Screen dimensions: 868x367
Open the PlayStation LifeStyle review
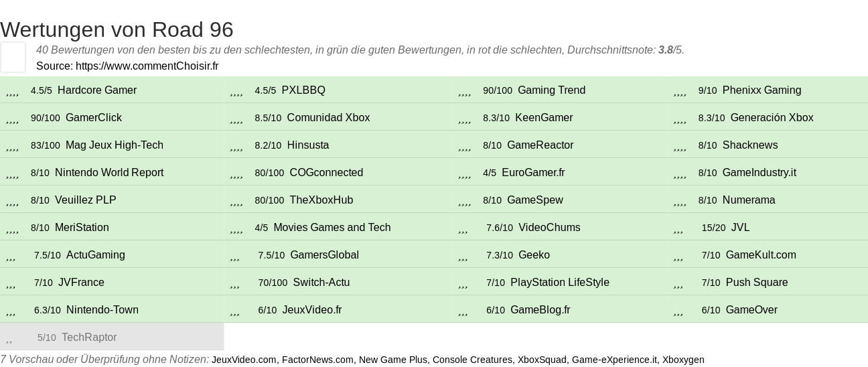point(560,283)
